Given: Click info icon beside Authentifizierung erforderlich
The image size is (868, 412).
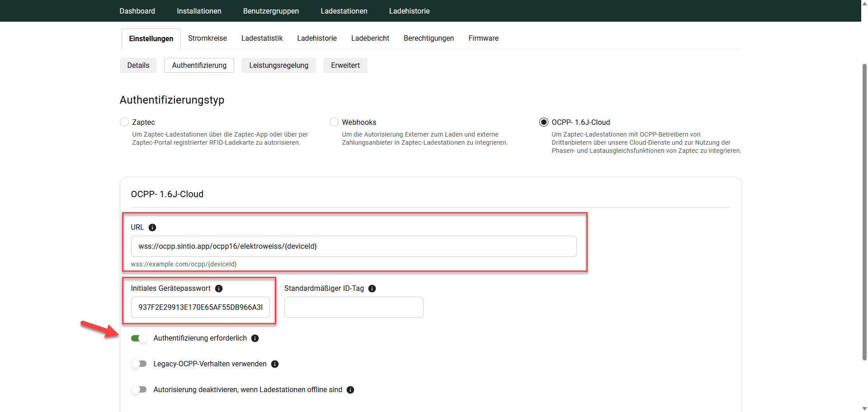Looking at the screenshot, I should coord(255,338).
